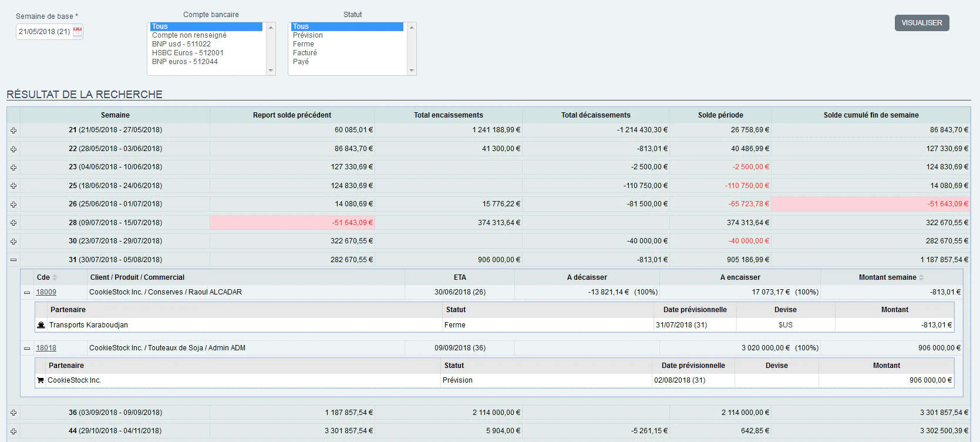This screenshot has height=442, width=980.
Task: Expand week 22 row
Action: coord(14,149)
